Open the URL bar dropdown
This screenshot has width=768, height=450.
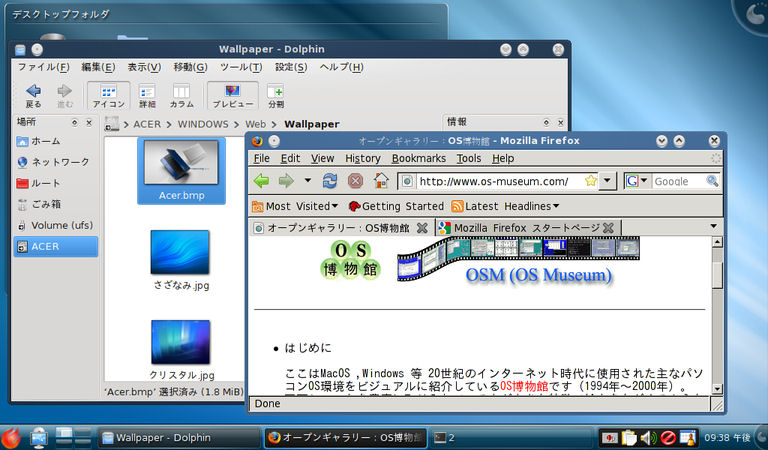607,181
